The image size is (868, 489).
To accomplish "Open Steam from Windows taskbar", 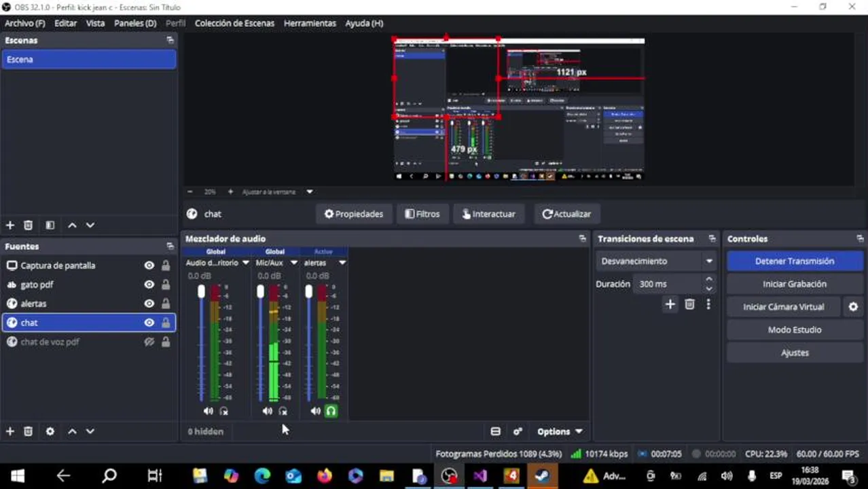I will pos(541,475).
